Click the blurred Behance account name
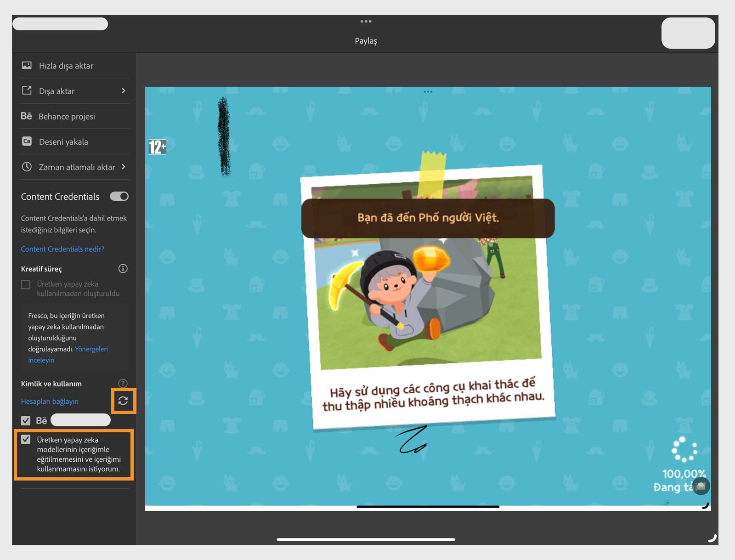Viewport: 735px width, 560px height. coord(80,420)
